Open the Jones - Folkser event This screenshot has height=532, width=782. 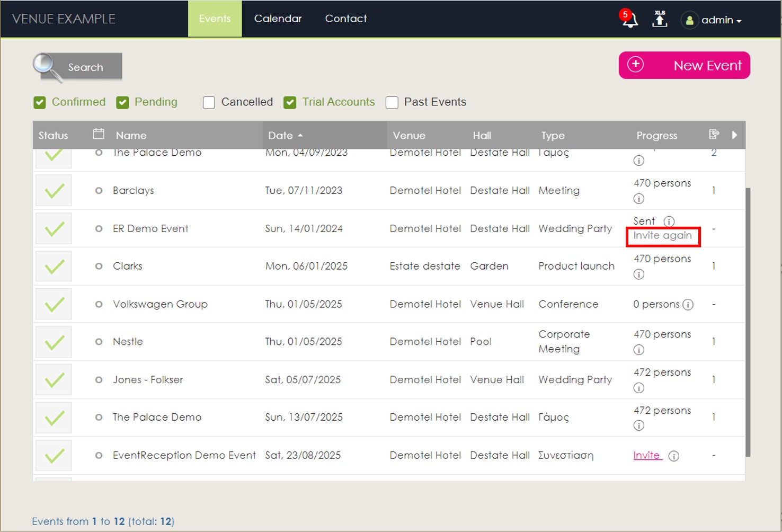coord(148,379)
